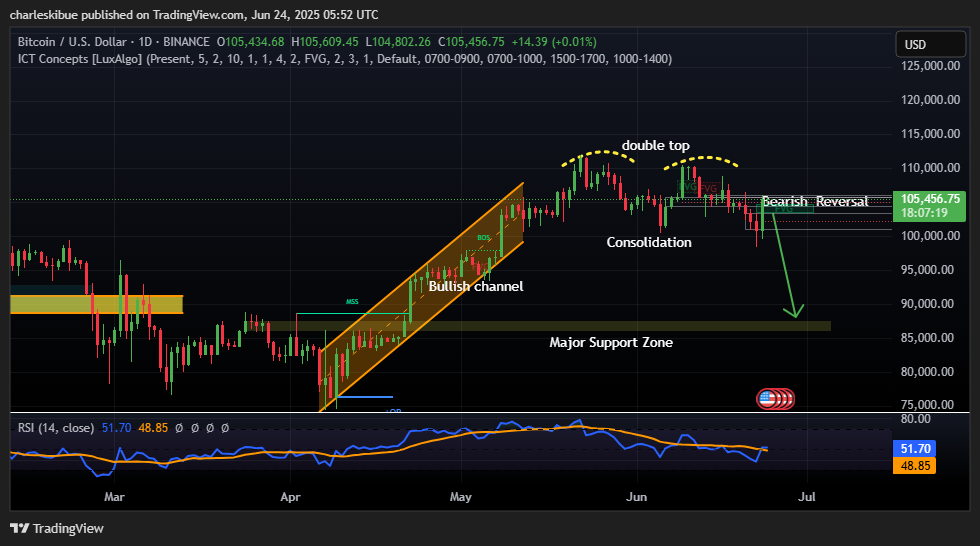
Task: Click the low value L104,802.26
Action: pyautogui.click(x=398, y=42)
